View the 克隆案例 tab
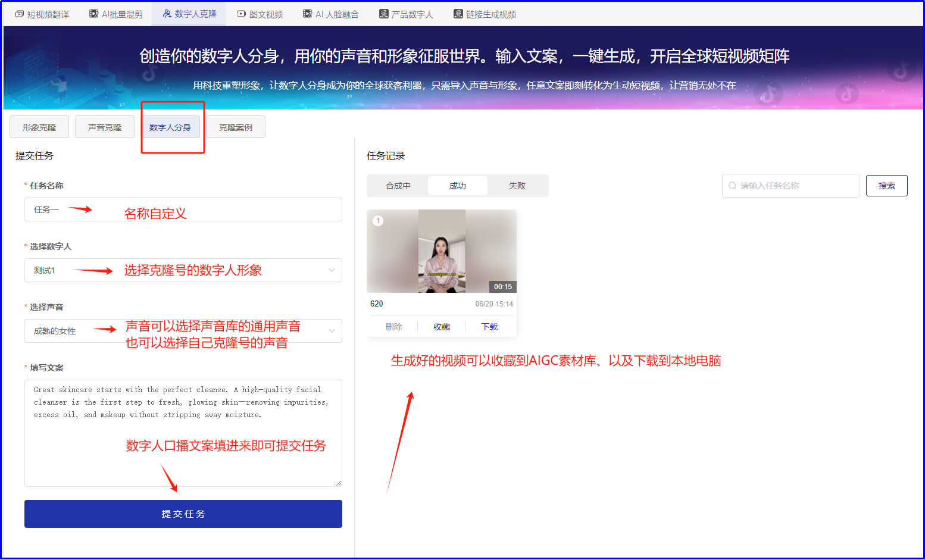 tap(235, 126)
